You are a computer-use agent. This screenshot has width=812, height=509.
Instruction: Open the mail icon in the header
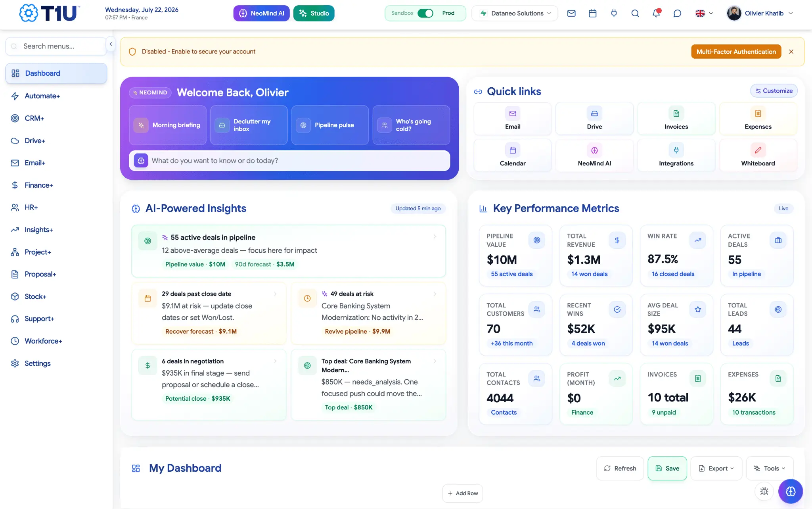point(571,13)
